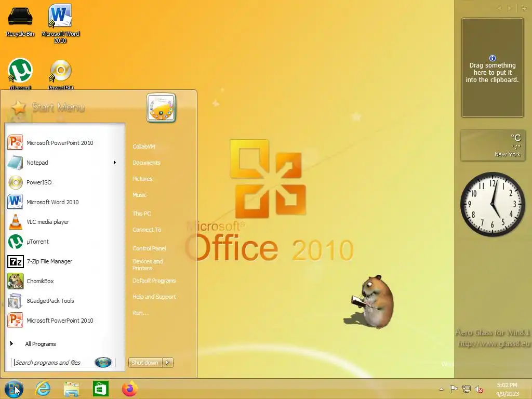This screenshot has width=532, height=399.
Task: Click the reading hamster desktop character
Action: click(370, 302)
